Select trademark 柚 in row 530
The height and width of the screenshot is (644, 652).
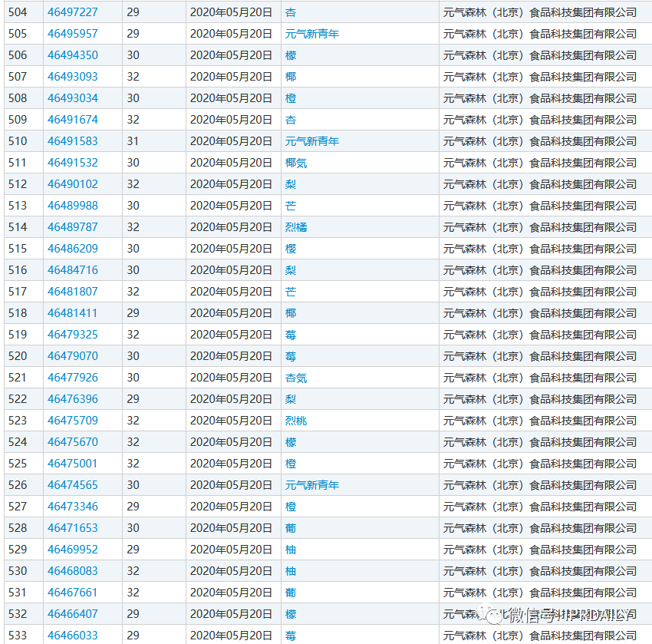pyautogui.click(x=291, y=571)
